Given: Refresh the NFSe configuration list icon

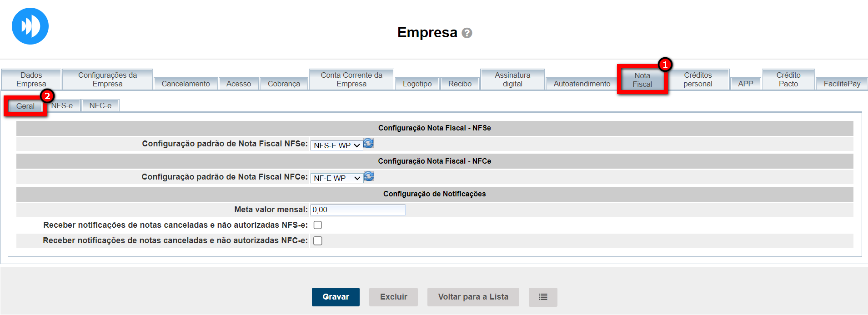Looking at the screenshot, I should pyautogui.click(x=368, y=144).
